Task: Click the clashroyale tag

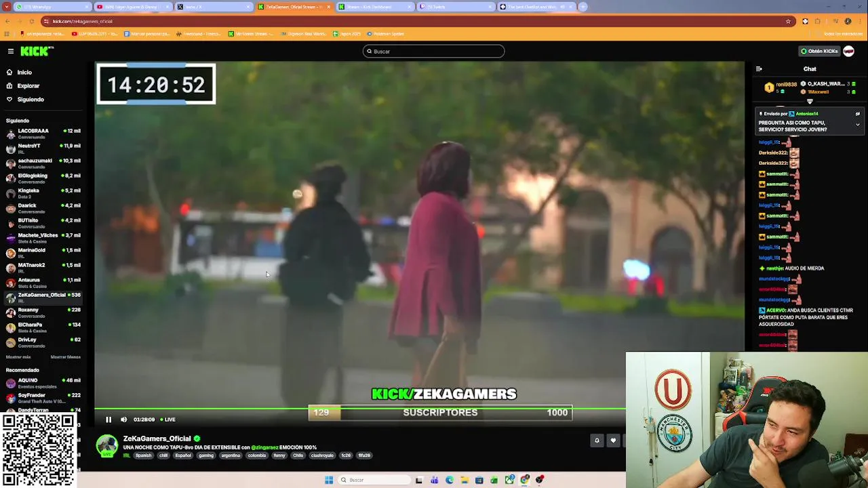Action: pyautogui.click(x=322, y=455)
